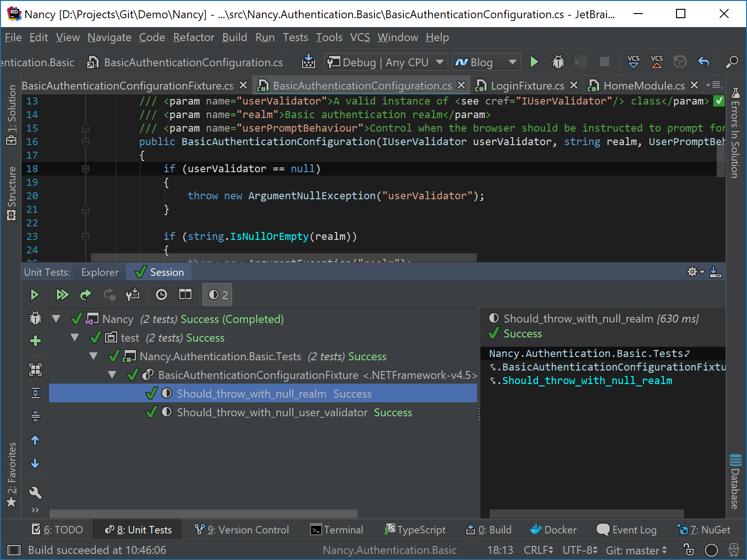747x560 pixels.
Task: Click build and run tests icon in session toolbar
Action: [133, 294]
